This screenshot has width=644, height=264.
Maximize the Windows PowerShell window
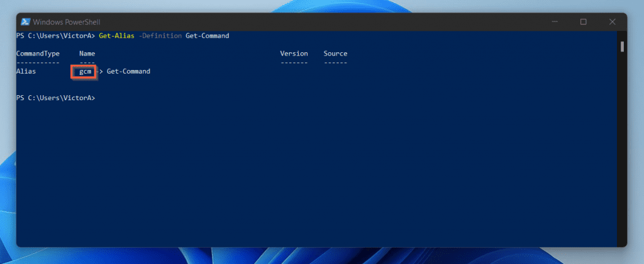583,22
